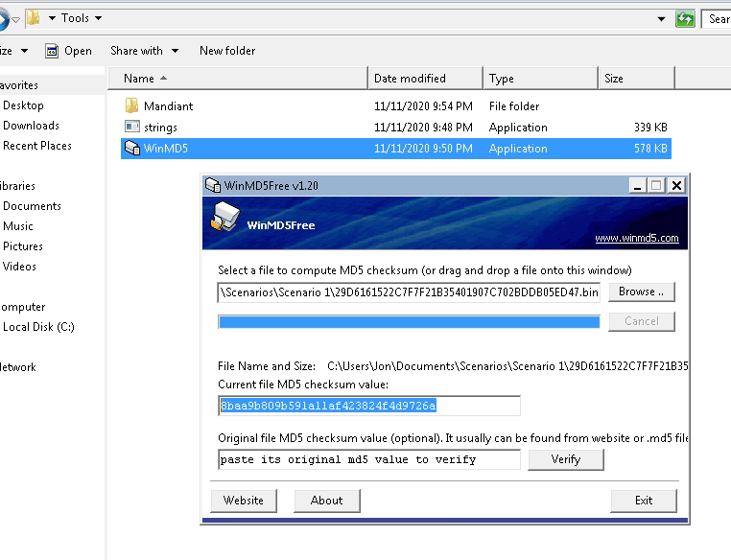Select Computer in navigation pane
The image size is (731, 560).
[x=23, y=307]
